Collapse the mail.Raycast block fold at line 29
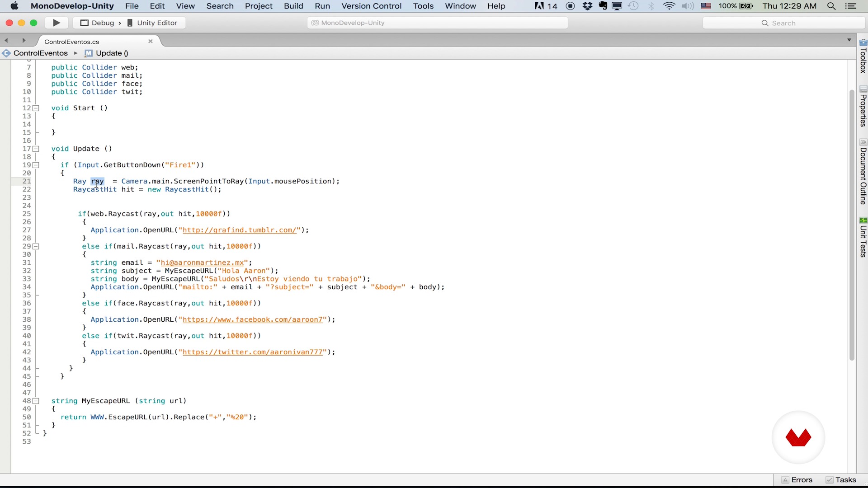The image size is (868, 488). tap(36, 246)
